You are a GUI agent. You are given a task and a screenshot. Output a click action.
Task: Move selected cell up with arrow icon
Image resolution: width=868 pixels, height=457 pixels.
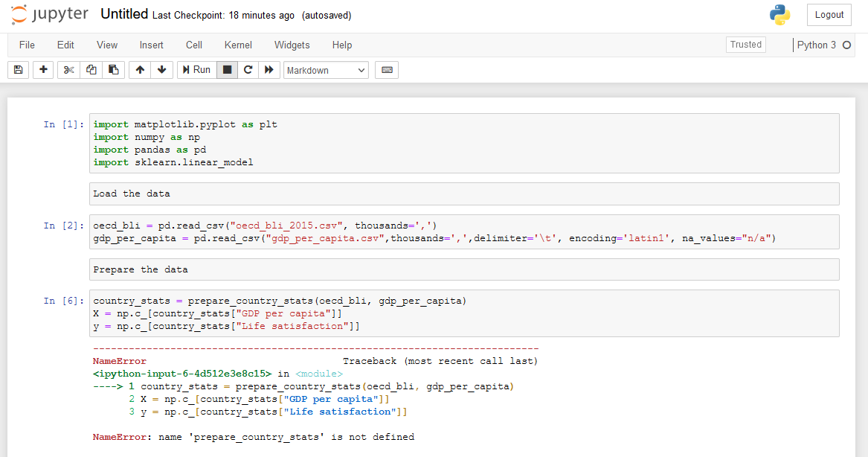pos(139,69)
